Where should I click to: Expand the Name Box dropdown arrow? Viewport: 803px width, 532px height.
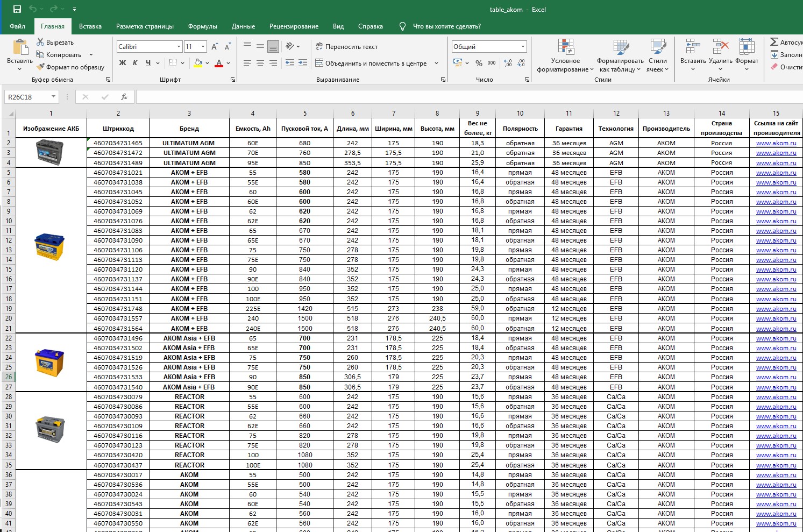pos(53,97)
